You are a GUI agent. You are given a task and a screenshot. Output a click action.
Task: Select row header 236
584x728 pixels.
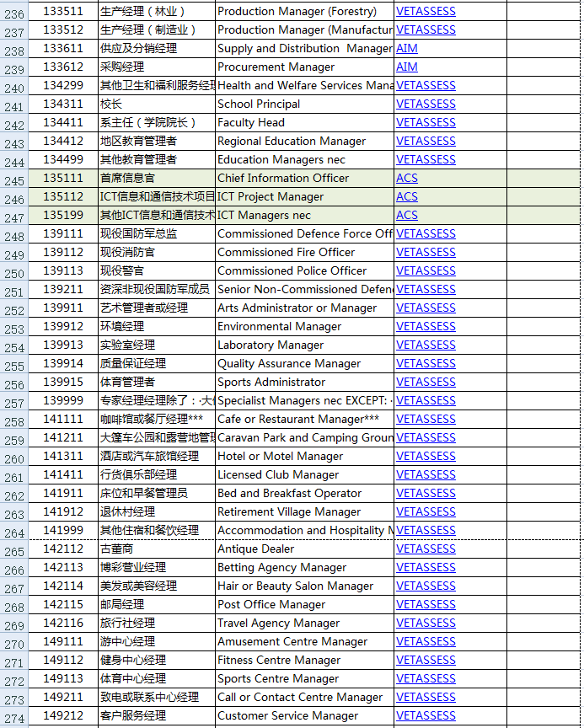[14, 12]
